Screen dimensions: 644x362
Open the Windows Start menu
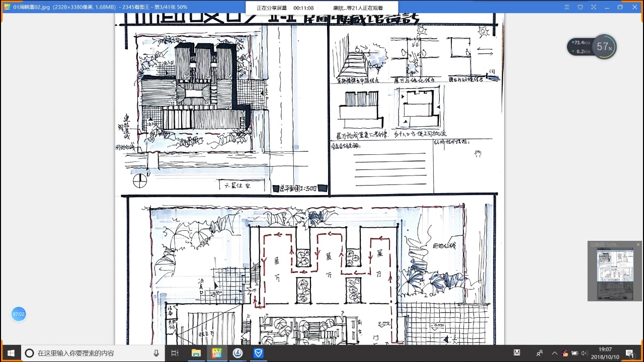[11, 353]
